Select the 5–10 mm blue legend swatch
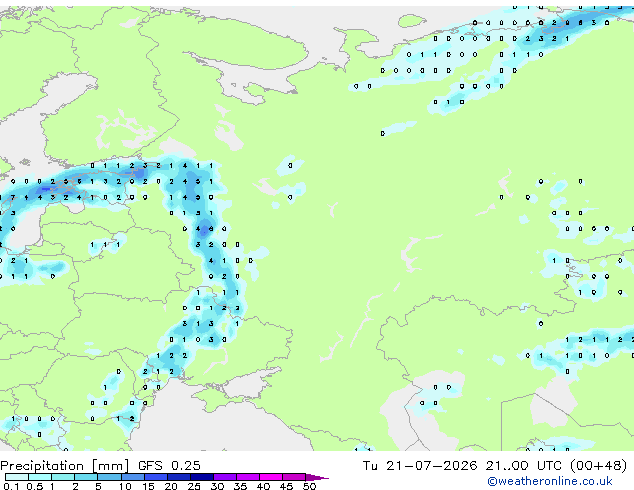The height and width of the screenshot is (490, 634). pyautogui.click(x=109, y=477)
